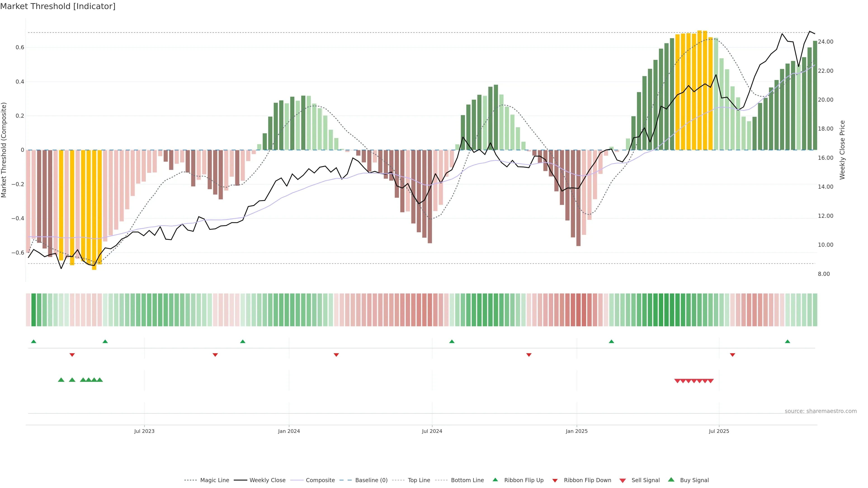Click the Sell Signal triangle icon in legend
Viewport: 868px width, 488px height.
point(623,480)
